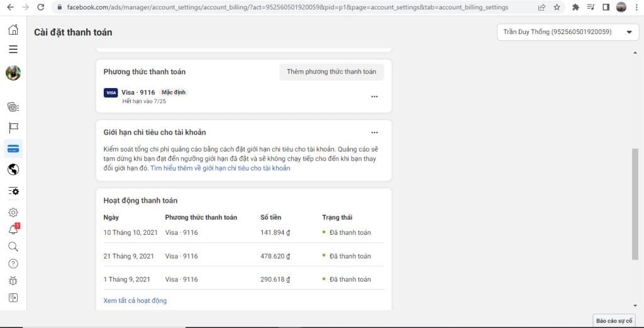Viewport: 644px width, 328px height.
Task: Click the globe icon in sidebar
Action: click(x=13, y=169)
